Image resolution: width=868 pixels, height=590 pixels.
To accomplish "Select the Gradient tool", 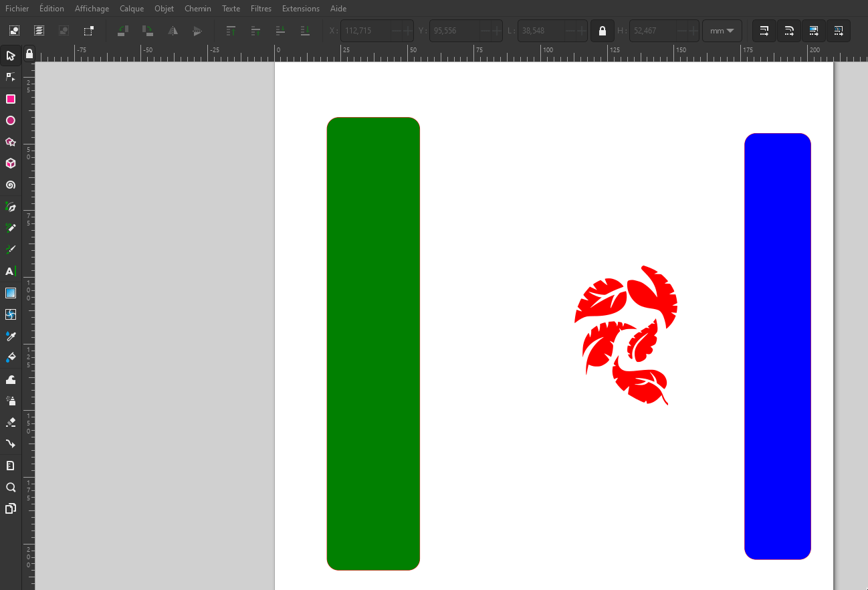I will [x=11, y=292].
